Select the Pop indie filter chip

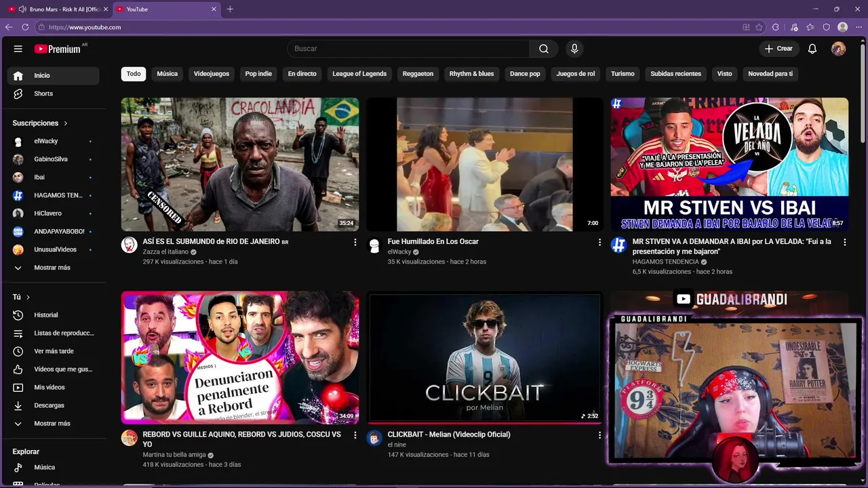tap(258, 74)
